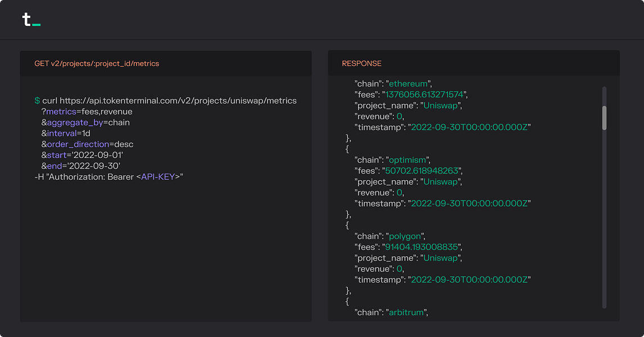Click the Token Terminal logo icon

point(31,20)
